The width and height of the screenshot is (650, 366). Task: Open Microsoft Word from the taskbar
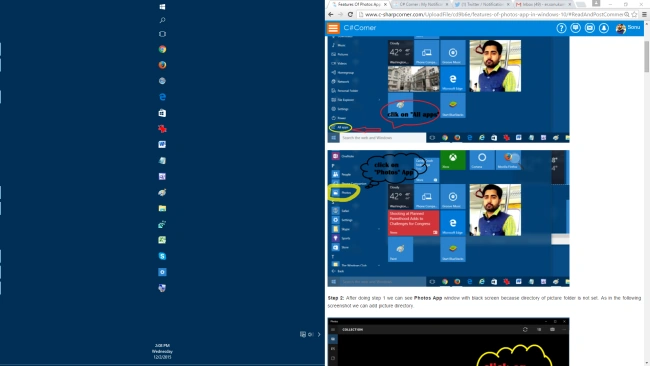162,144
